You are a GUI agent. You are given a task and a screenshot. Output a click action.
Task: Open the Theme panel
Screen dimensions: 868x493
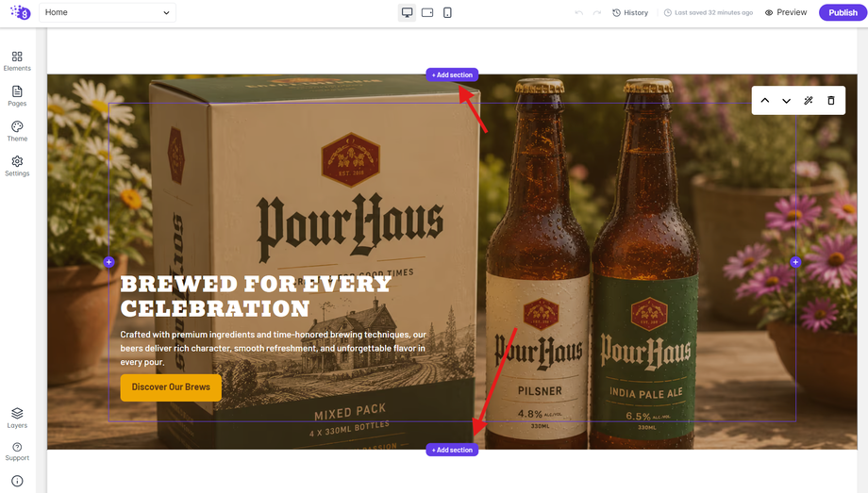pos(17,131)
